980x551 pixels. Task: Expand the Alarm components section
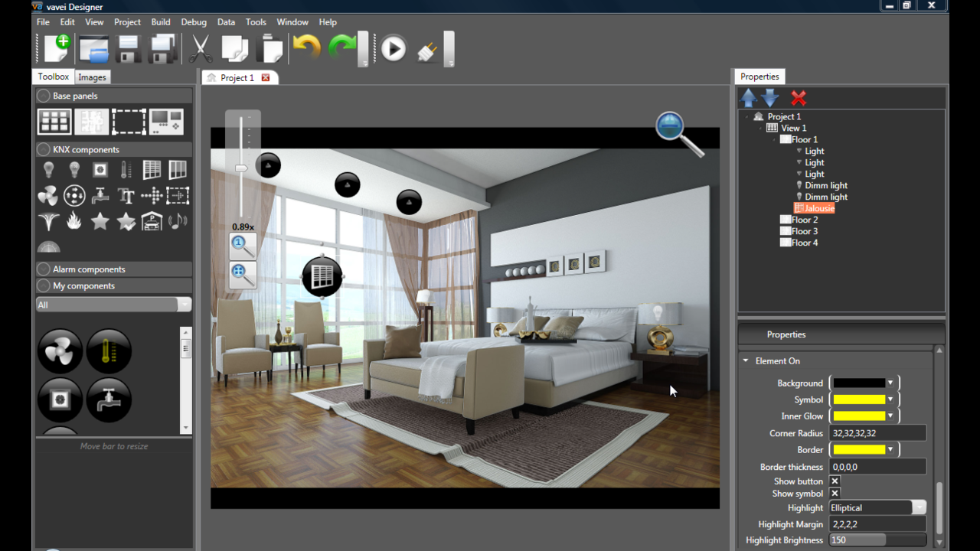[44, 269]
